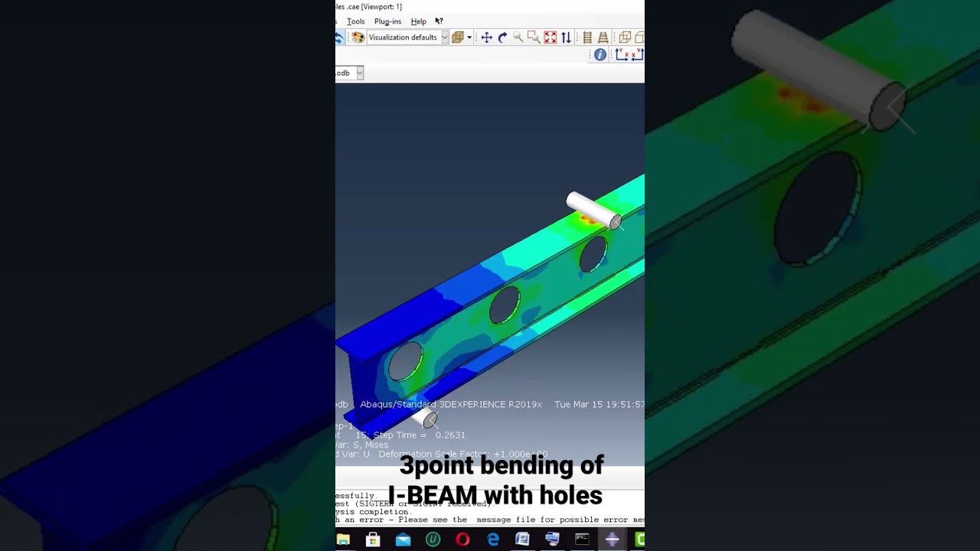Click the upper cylindrical loading pin in the viewport
The width and height of the screenshot is (980, 551).
coord(593,210)
